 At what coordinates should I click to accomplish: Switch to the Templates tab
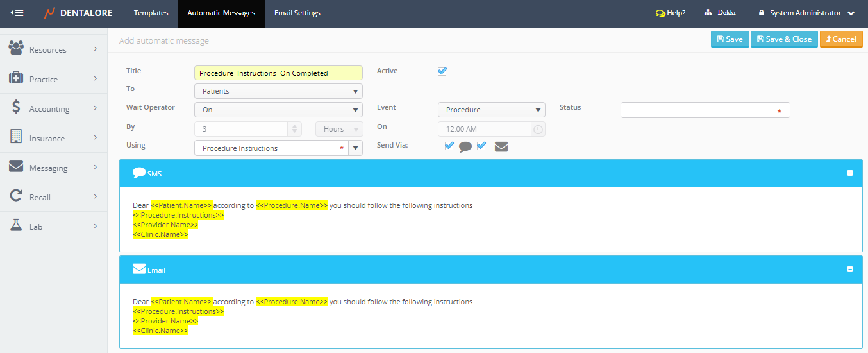[x=151, y=13]
